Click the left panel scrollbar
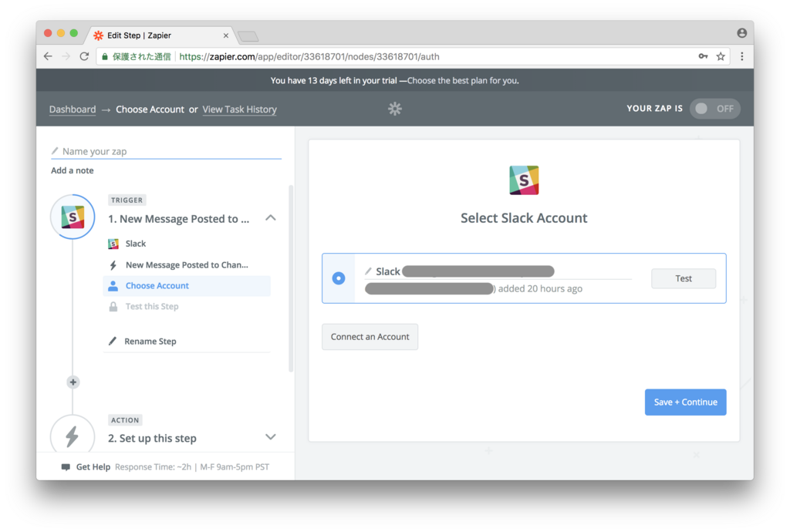Viewport: 790px width, 532px height. (x=291, y=278)
